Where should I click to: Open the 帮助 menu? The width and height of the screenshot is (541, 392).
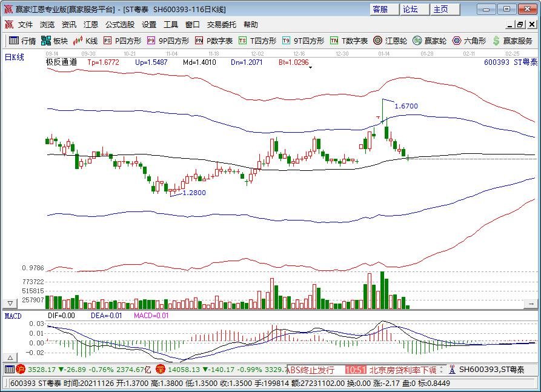250,24
